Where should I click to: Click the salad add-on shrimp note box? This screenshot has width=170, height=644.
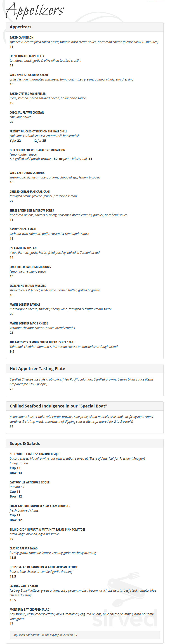tap(85, 635)
